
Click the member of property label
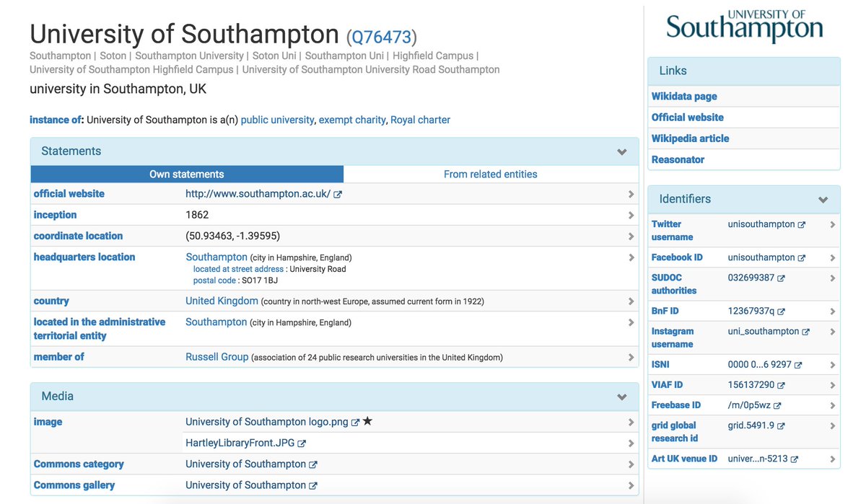click(59, 357)
